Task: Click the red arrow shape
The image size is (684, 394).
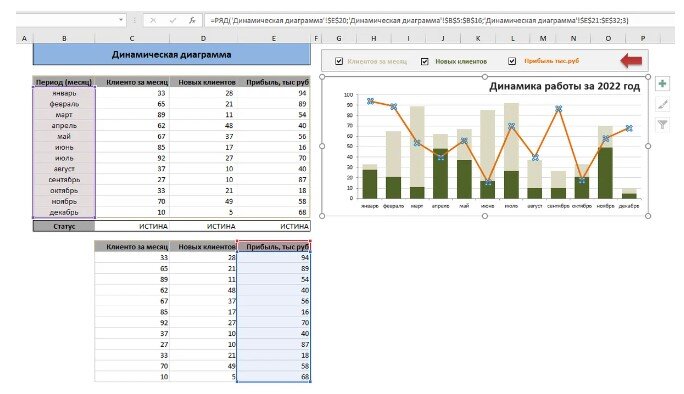Action: [631, 61]
